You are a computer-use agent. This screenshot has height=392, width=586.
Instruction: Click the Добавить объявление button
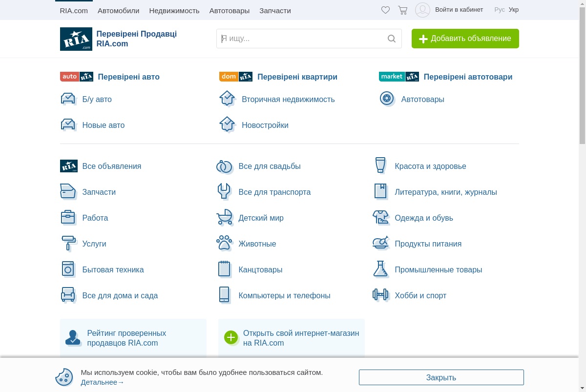tap(465, 39)
